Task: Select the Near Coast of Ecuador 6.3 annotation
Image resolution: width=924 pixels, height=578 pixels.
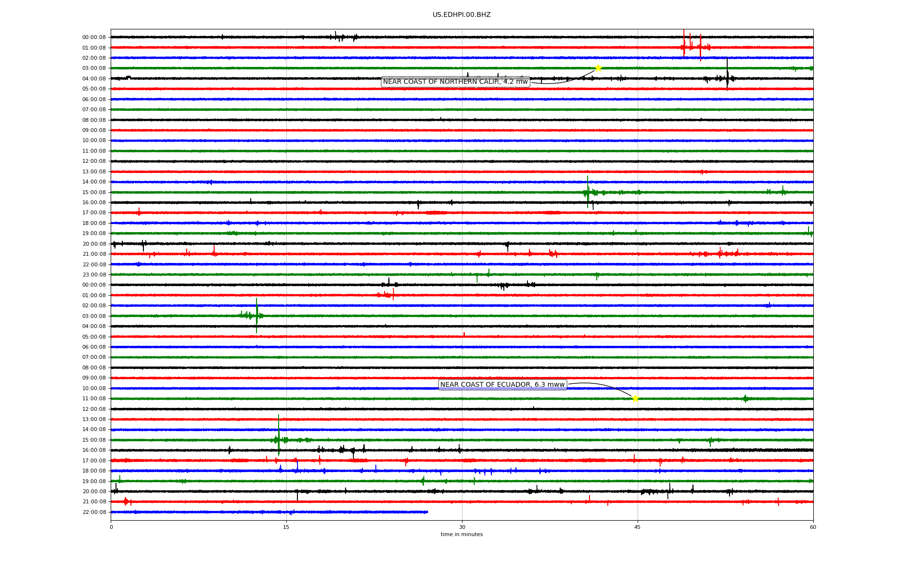Action: 502,385
